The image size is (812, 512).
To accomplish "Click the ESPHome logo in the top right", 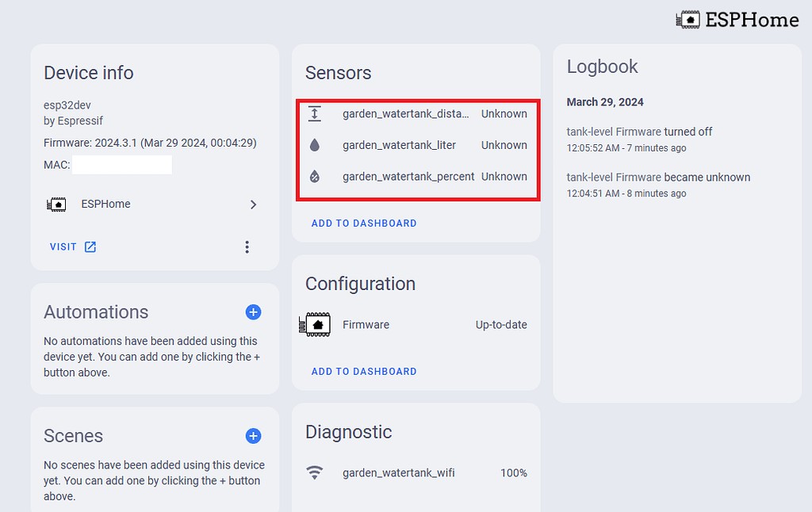I will pyautogui.click(x=688, y=19).
